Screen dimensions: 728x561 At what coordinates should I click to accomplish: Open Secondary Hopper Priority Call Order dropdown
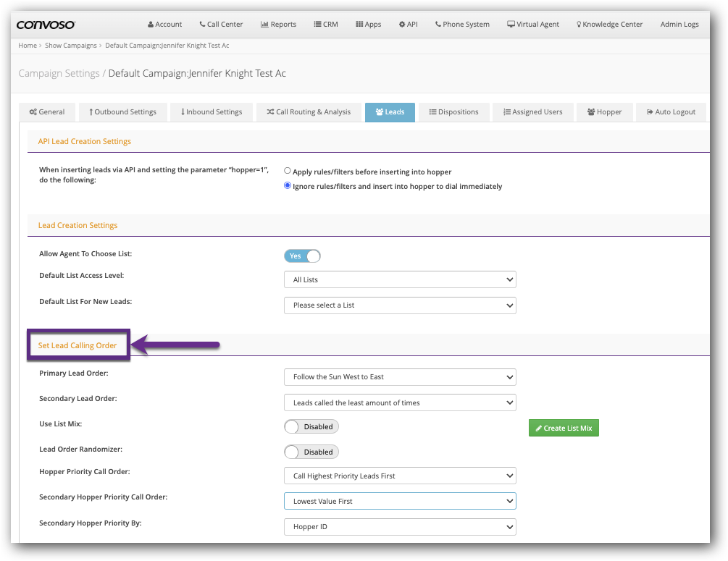pyautogui.click(x=400, y=501)
